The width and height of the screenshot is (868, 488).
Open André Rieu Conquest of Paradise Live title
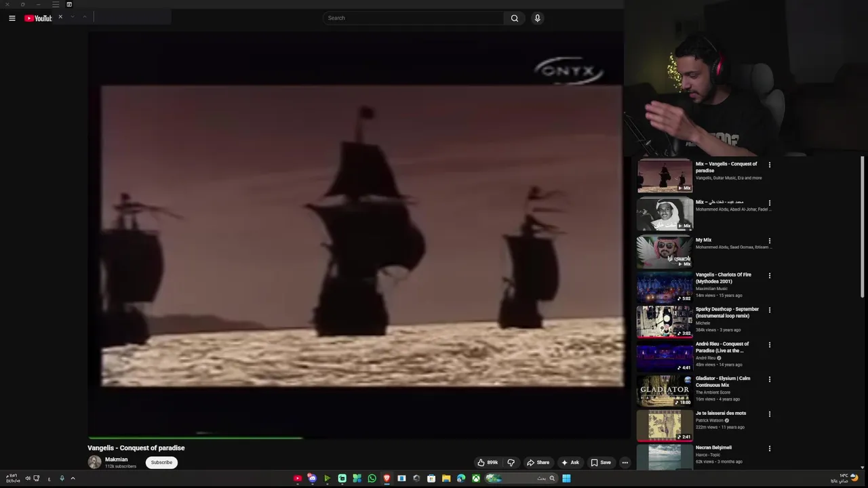click(722, 347)
